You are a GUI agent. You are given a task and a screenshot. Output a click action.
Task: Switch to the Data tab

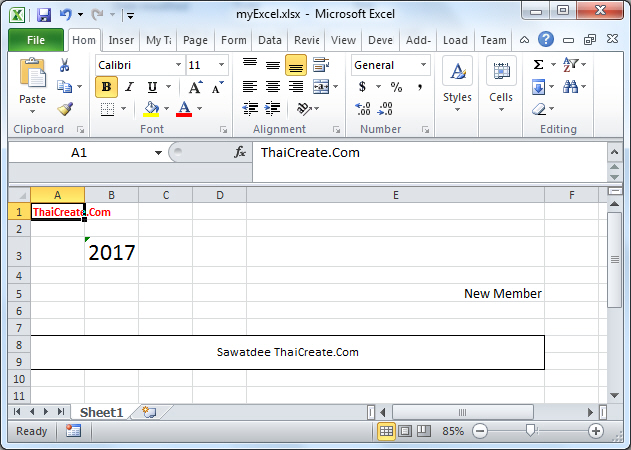coord(270,40)
